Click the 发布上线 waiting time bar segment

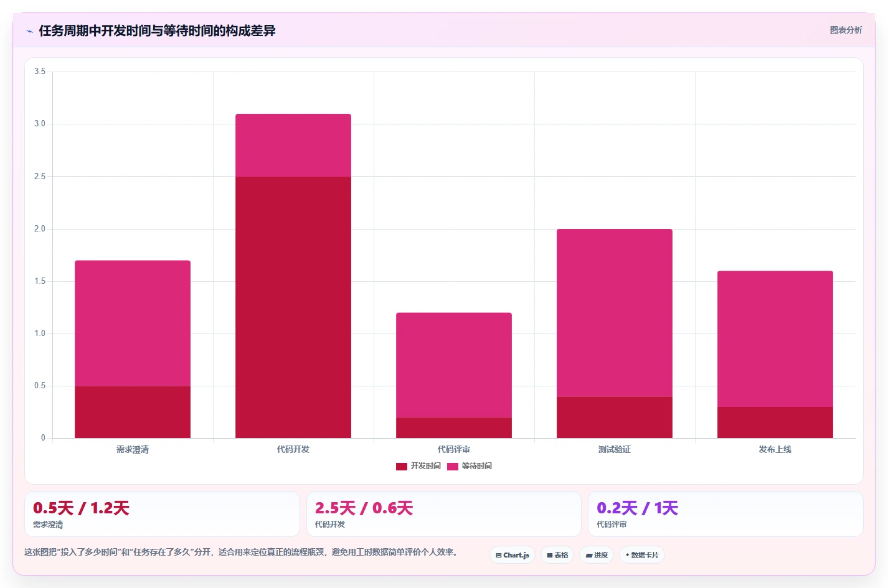click(775, 338)
